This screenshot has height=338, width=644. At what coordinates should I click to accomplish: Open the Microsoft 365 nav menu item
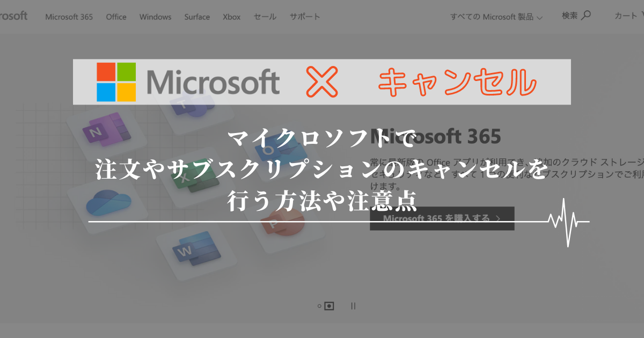click(x=69, y=17)
